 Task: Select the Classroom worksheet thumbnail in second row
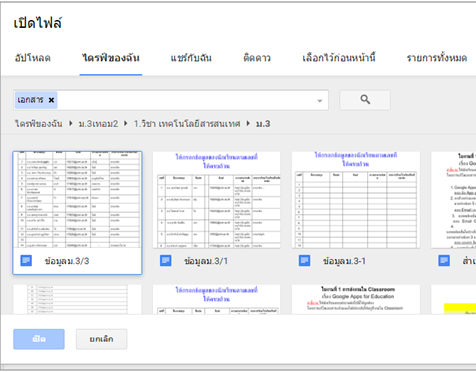[356, 299]
